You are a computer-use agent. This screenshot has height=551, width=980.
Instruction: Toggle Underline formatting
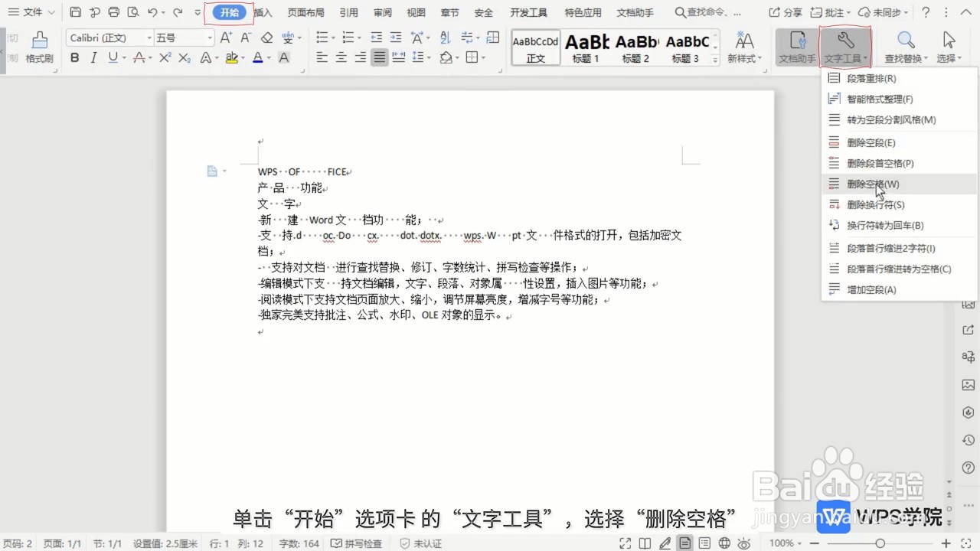(x=113, y=58)
